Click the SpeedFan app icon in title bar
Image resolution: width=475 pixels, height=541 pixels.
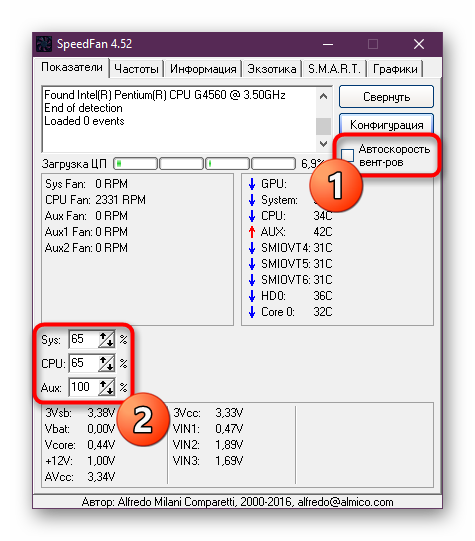44,44
